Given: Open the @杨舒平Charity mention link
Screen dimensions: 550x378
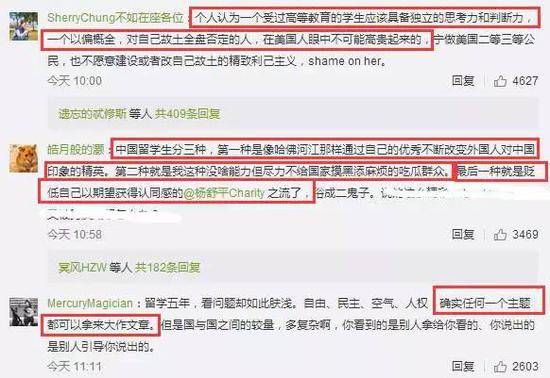Looking at the screenshot, I should [224, 193].
